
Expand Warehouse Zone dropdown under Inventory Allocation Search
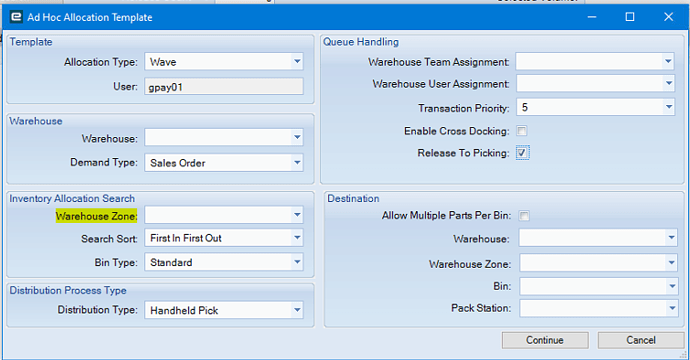(297, 215)
